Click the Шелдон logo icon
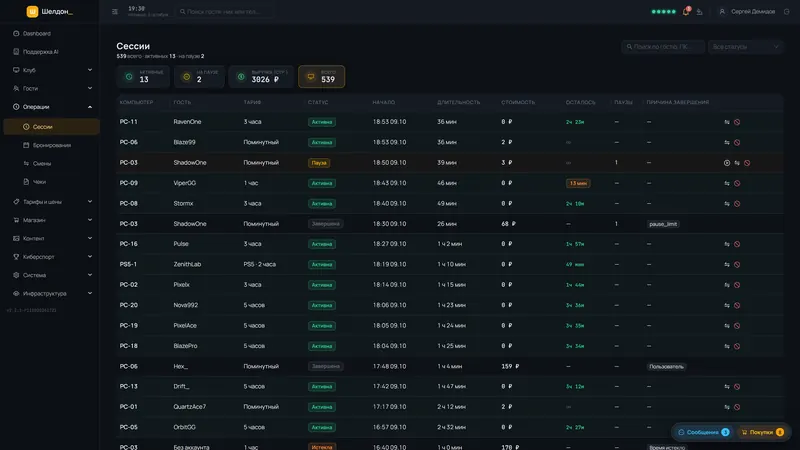800x450 pixels. click(x=32, y=11)
